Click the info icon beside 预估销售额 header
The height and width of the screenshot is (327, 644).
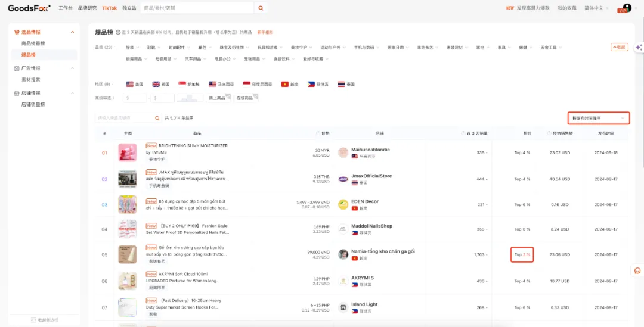(x=550, y=133)
